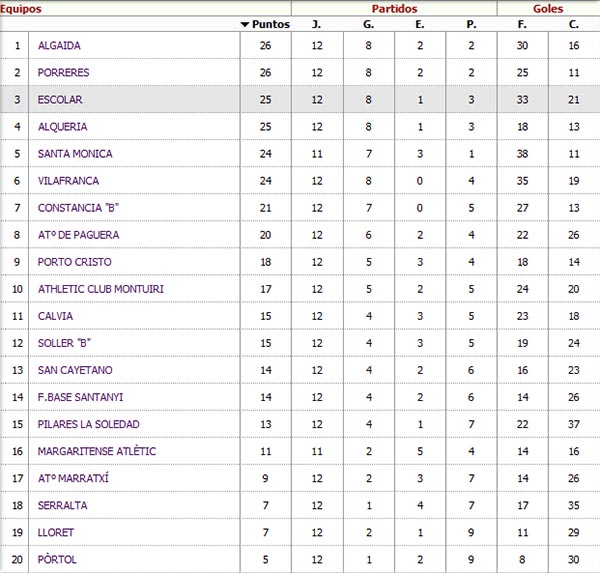This screenshot has width=600, height=573.
Task: Click the J. games played header
Action: tap(316, 24)
